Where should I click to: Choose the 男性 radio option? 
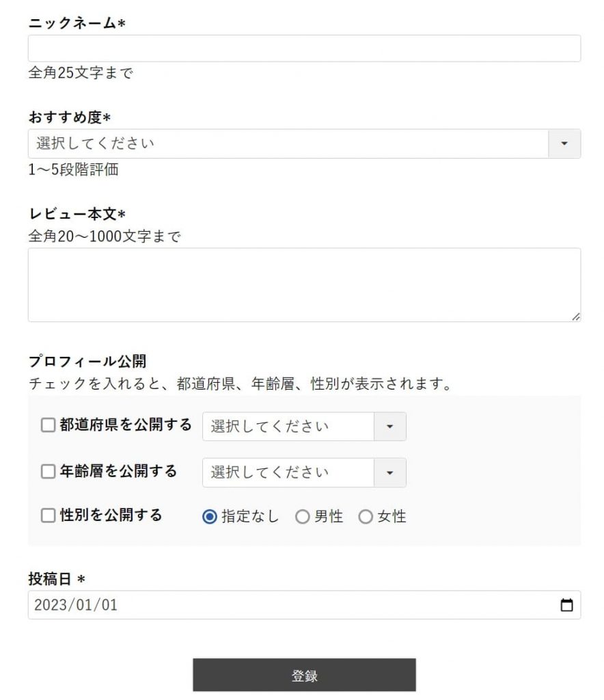303,517
